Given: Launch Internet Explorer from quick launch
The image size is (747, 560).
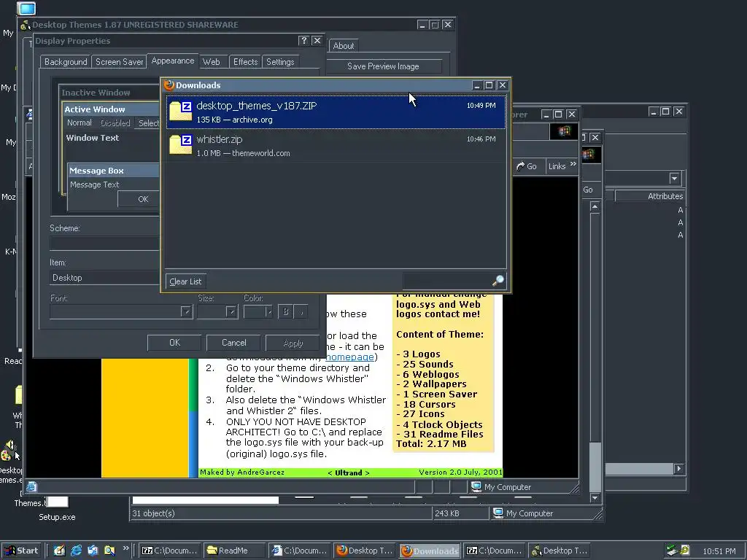Looking at the screenshot, I should (76, 551).
